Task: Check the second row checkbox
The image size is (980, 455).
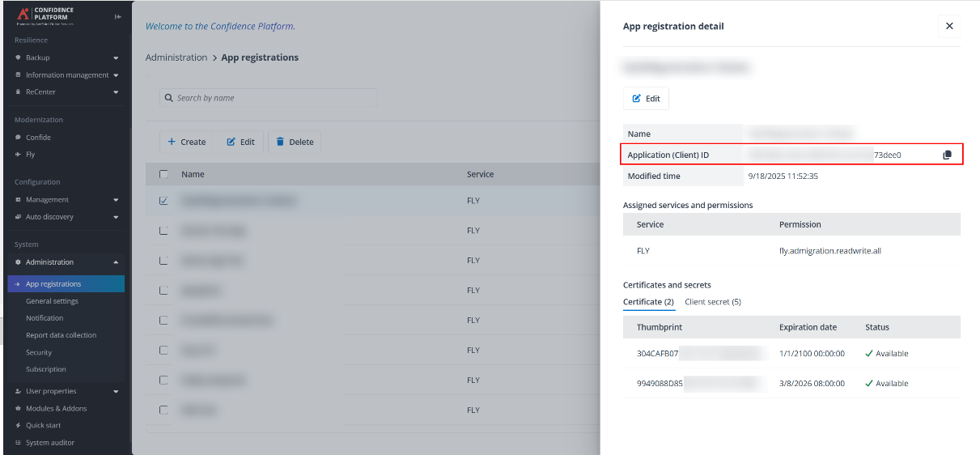Action: click(164, 231)
